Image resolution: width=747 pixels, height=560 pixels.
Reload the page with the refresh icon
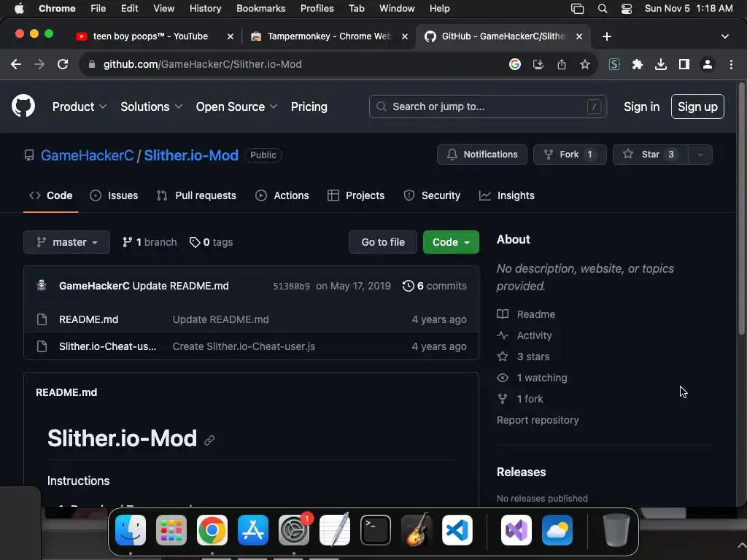coord(63,64)
